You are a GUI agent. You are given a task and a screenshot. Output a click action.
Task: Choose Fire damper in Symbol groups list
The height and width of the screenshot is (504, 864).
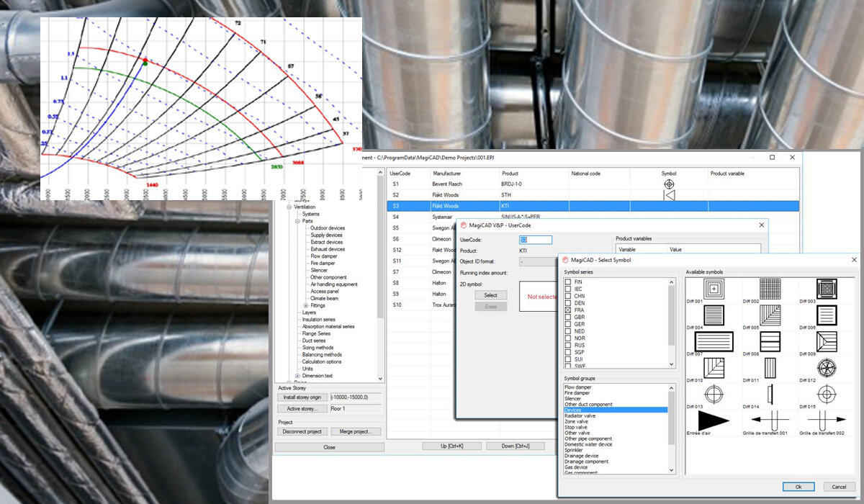(x=578, y=393)
